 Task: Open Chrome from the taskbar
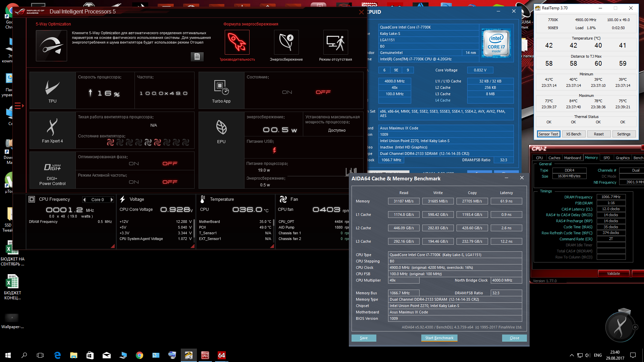[139, 355]
